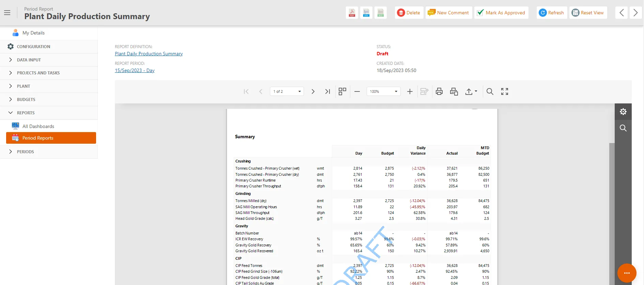
Task: Print the current page only
Action: coord(454,91)
